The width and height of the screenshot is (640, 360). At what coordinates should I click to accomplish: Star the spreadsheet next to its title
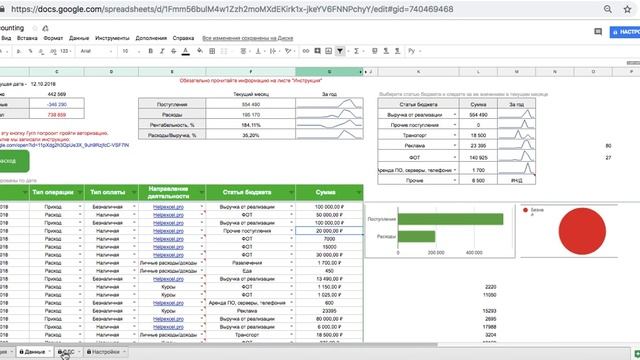pos(35,28)
